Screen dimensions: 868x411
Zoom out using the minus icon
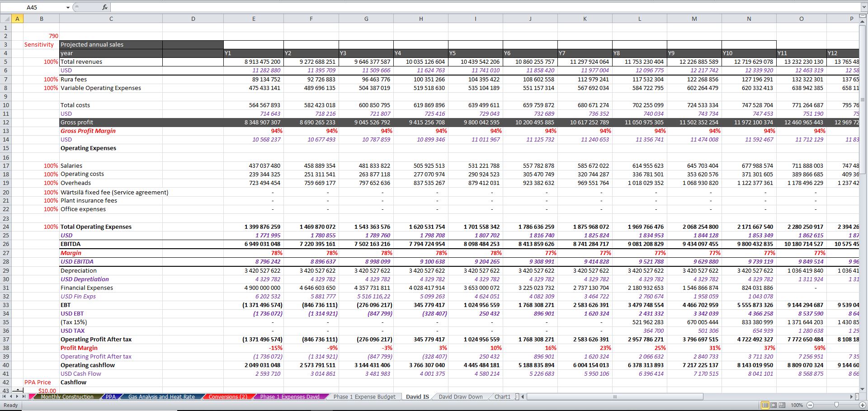810,405
